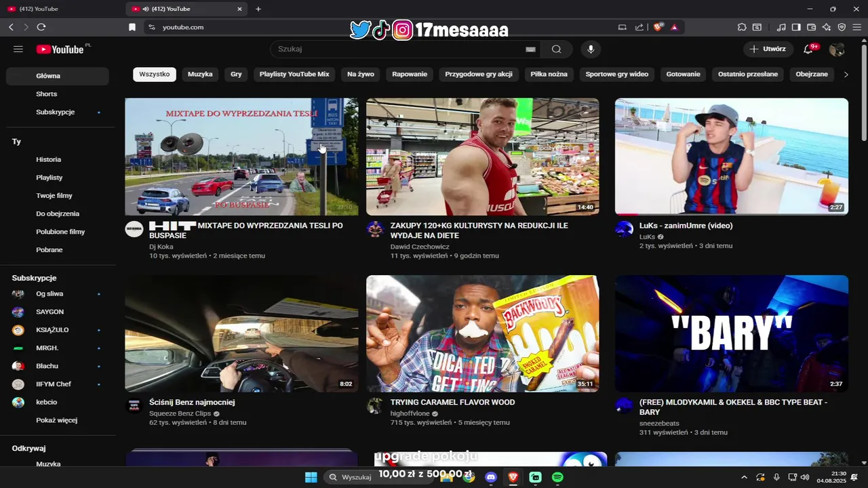Open the on-screen keyboard icon in search
Image resolution: width=868 pixels, height=488 pixels.
[x=530, y=49]
